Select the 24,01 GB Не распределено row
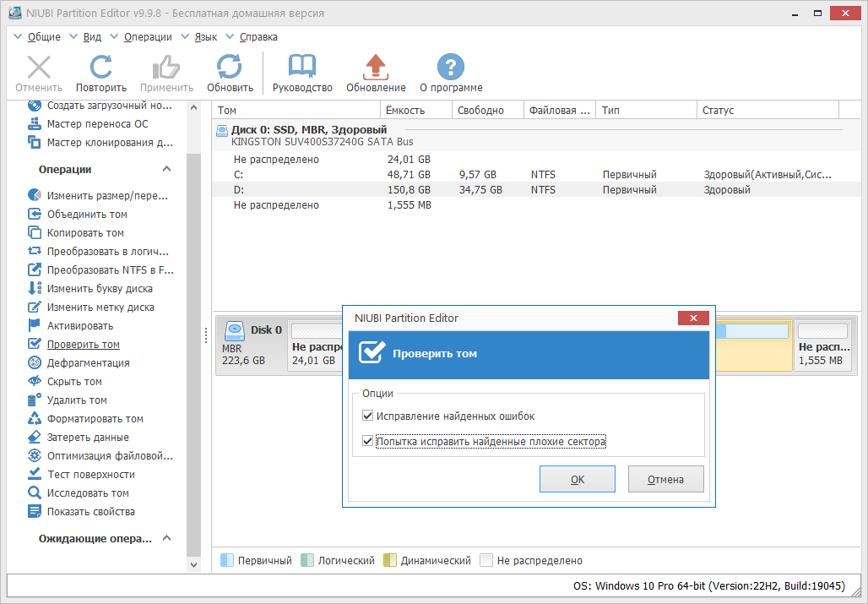Viewport: 868px width, 604px height. (537, 160)
